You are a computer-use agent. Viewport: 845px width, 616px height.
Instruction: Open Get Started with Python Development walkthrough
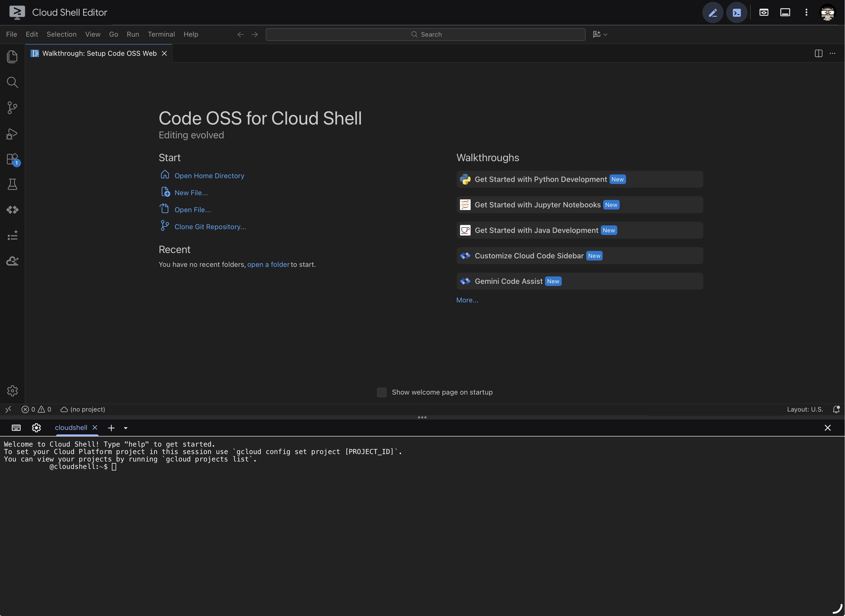pyautogui.click(x=580, y=179)
